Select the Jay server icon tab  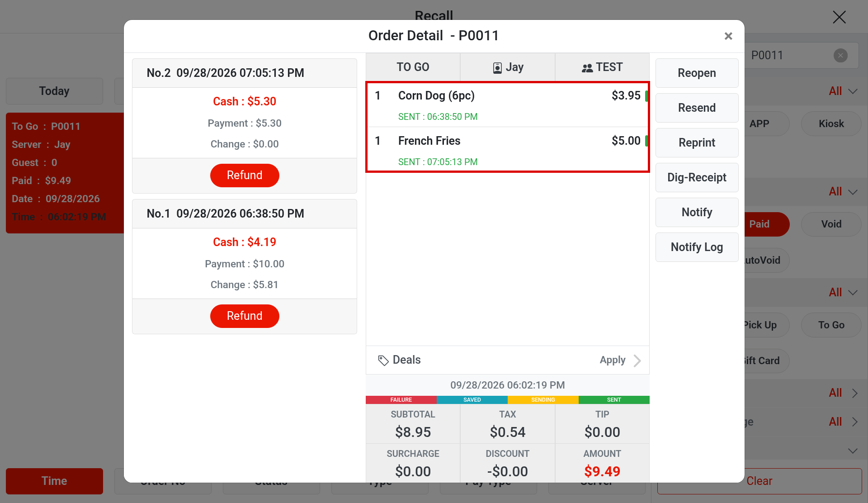tap(508, 67)
